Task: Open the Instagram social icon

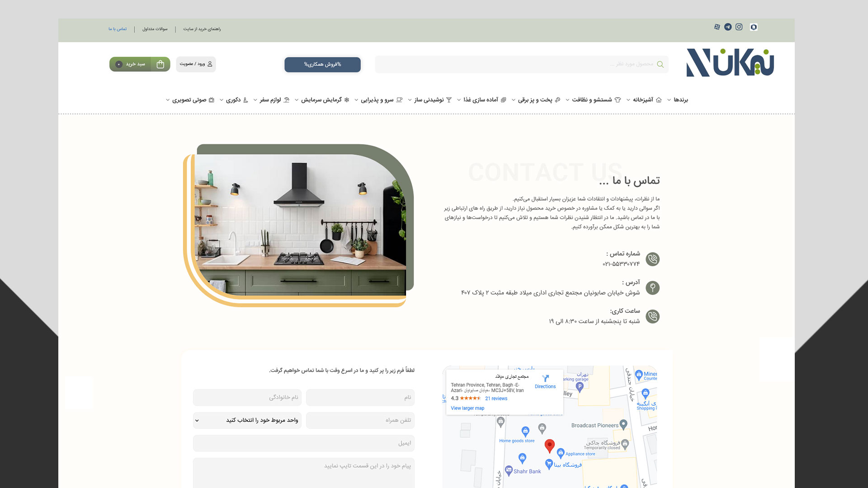Action: 739,27
